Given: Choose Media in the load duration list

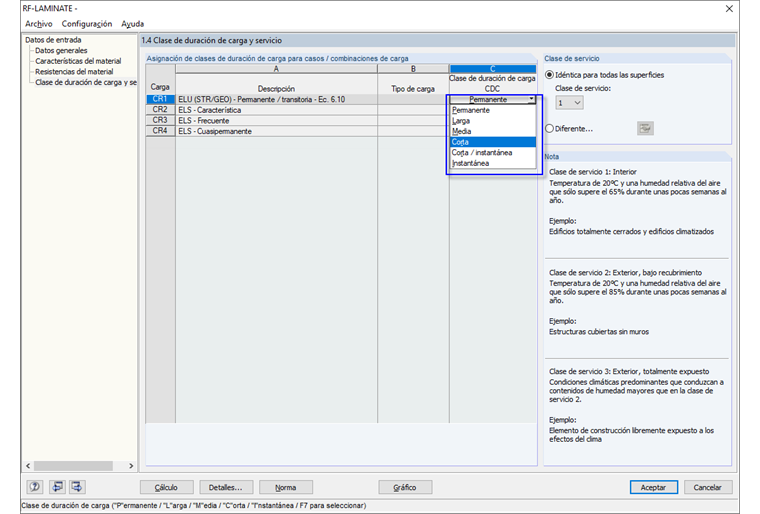Looking at the screenshot, I should pyautogui.click(x=492, y=131).
